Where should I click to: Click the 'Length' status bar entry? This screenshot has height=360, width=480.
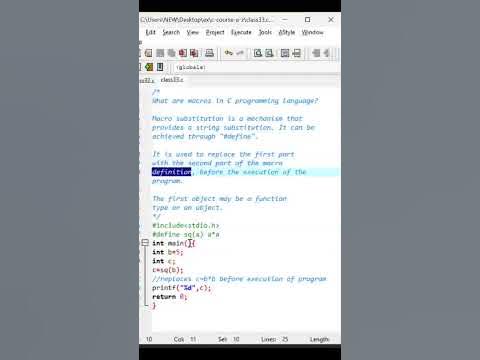click(x=319, y=339)
